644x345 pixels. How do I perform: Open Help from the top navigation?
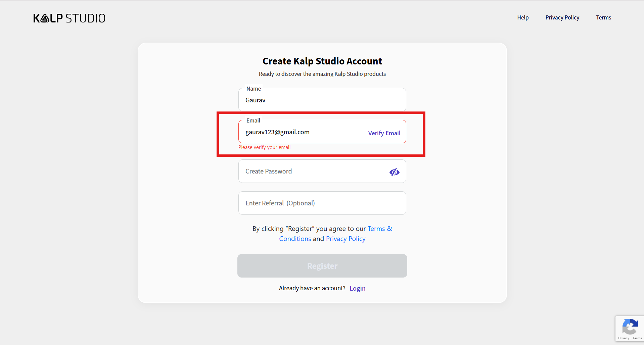(x=522, y=17)
